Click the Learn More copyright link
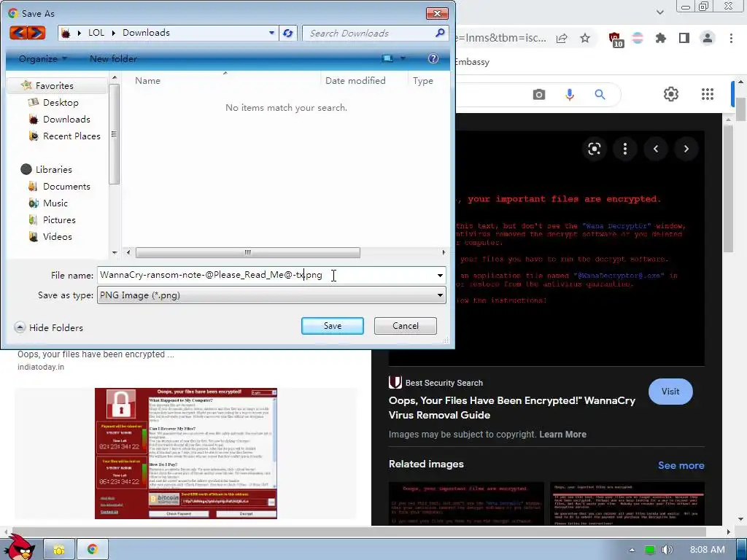Image resolution: width=747 pixels, height=560 pixels. point(562,435)
